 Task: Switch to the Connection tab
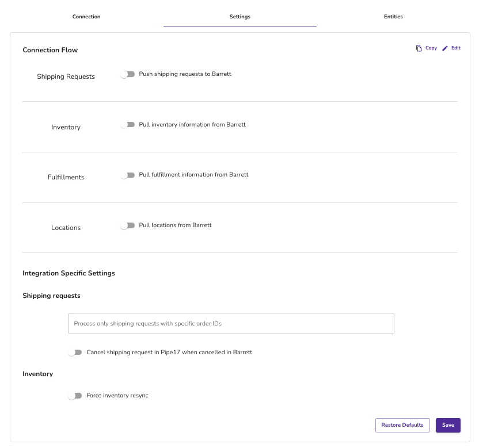[x=86, y=17]
